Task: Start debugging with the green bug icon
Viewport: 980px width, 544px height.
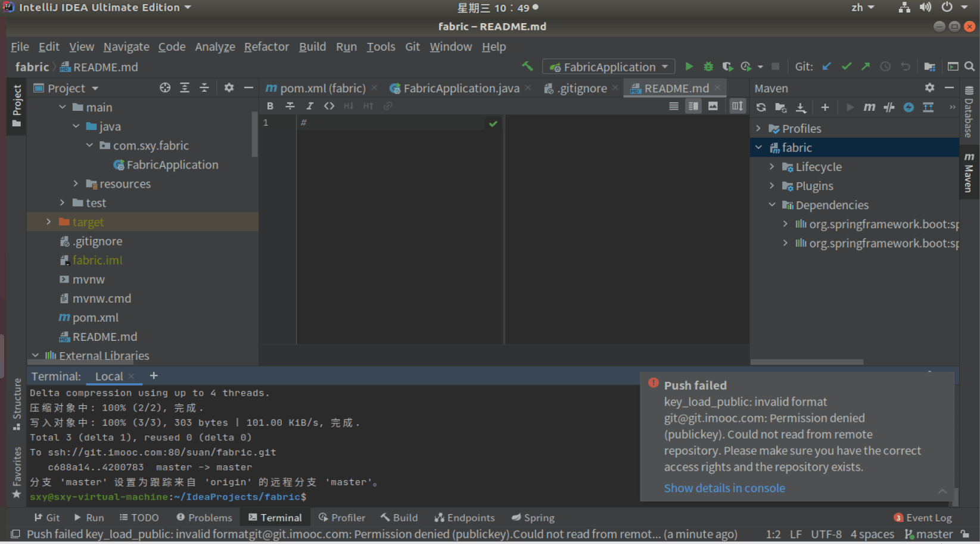Action: click(x=708, y=66)
